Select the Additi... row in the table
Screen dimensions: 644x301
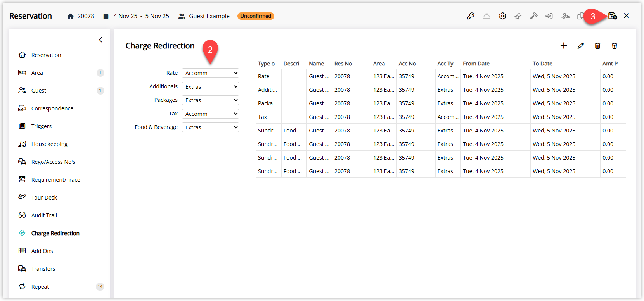[x=441, y=90]
